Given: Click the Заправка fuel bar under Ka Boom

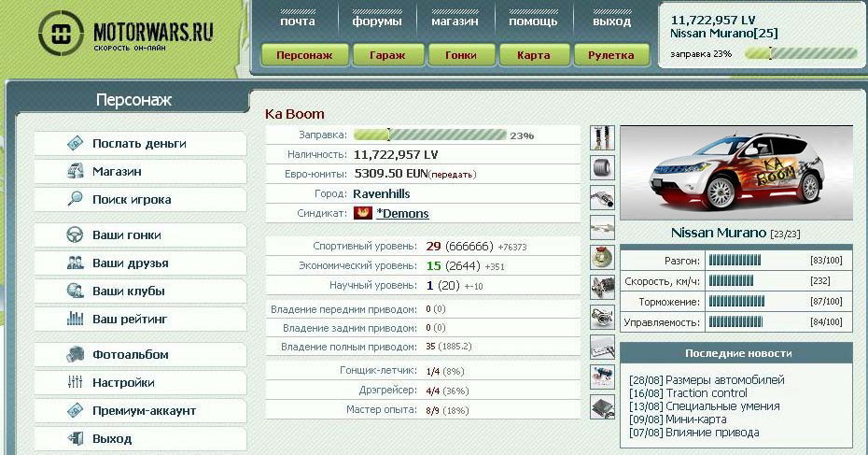Looking at the screenshot, I should coord(429,135).
